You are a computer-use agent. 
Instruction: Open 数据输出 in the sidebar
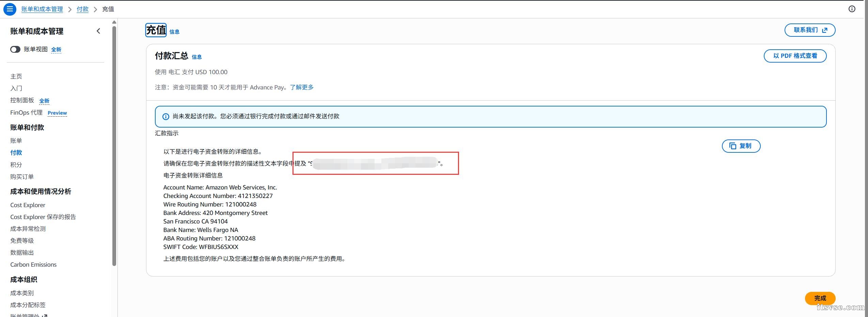[22, 253]
